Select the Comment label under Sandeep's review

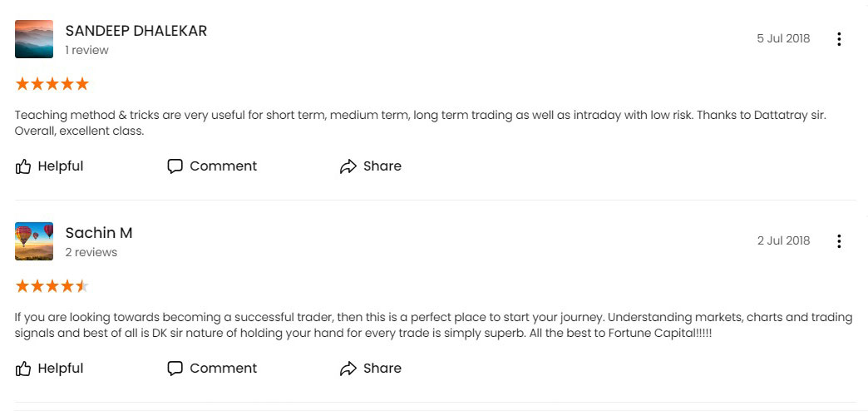point(223,166)
